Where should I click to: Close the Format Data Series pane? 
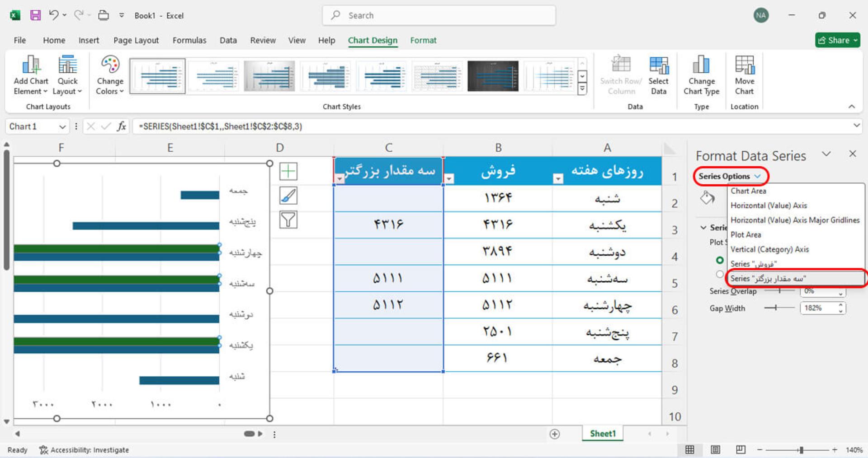point(853,154)
